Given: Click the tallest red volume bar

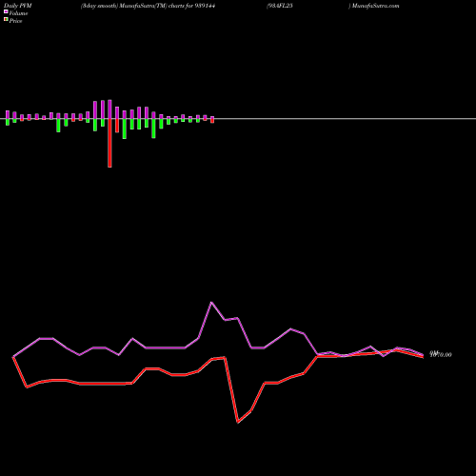Looking at the screenshot, I should tap(109, 143).
